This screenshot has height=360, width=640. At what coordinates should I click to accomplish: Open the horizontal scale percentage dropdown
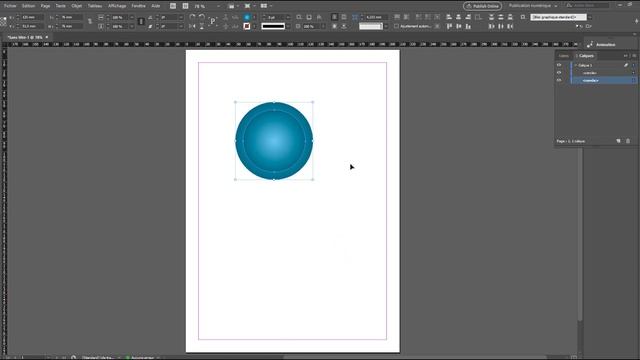(131, 17)
